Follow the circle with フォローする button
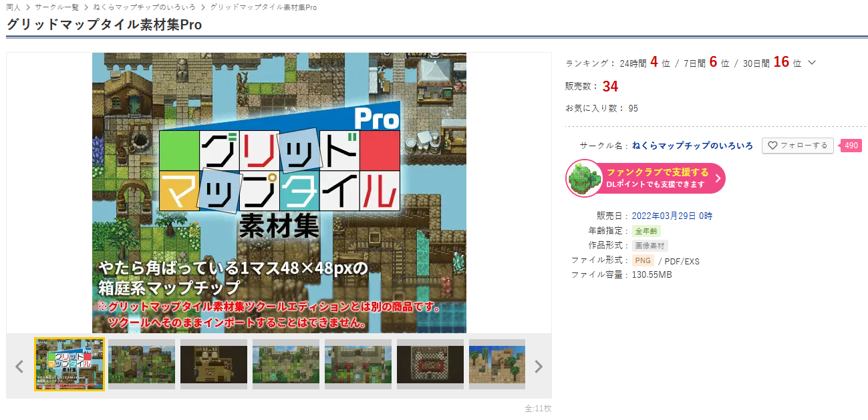 [x=798, y=146]
